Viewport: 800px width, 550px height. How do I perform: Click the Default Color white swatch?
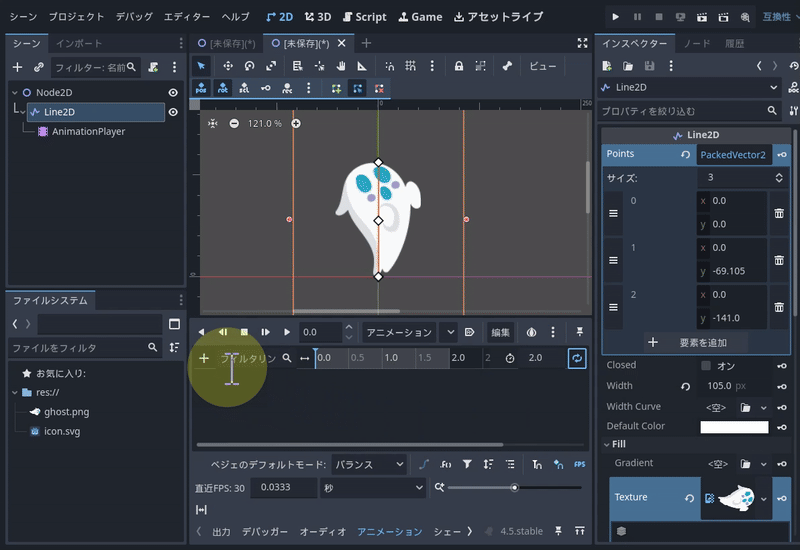click(x=734, y=427)
